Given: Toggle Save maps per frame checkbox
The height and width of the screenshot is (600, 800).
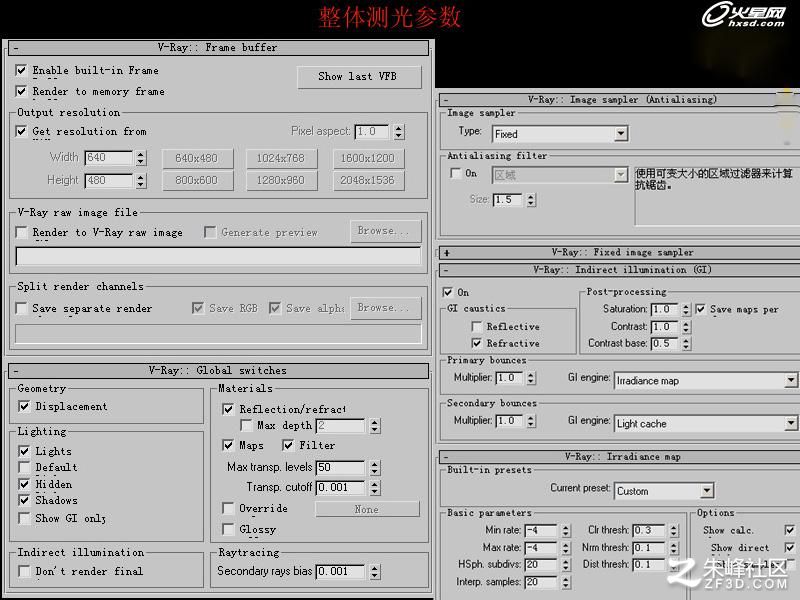Looking at the screenshot, I should click(701, 309).
